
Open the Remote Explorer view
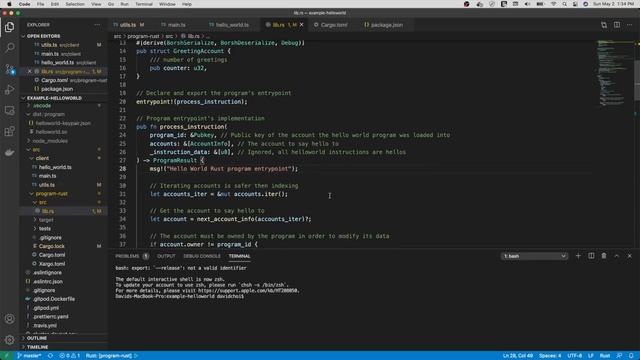[x=9, y=110]
